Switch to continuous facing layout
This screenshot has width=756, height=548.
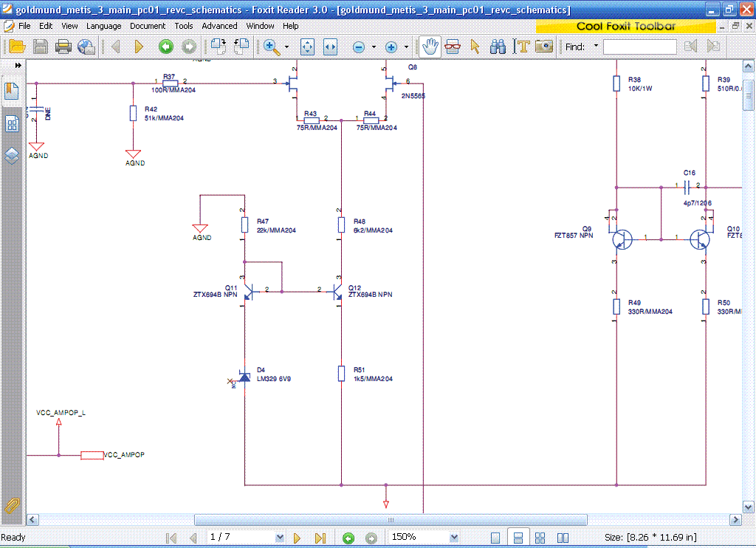[540, 538]
